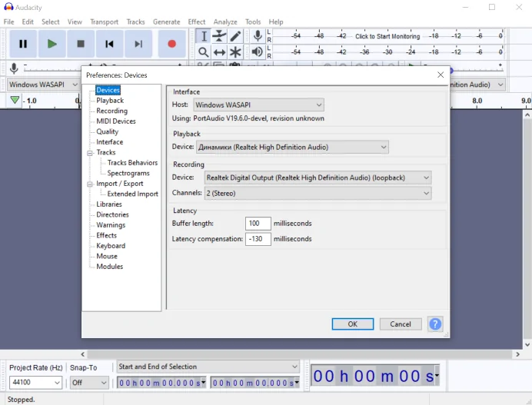Open the Playback Device dropdown

tap(292, 148)
